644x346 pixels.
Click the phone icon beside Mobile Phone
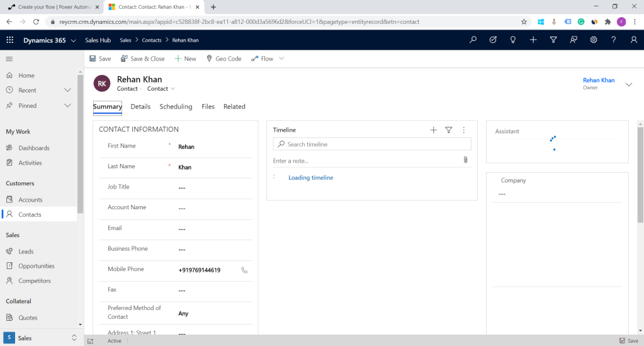[x=244, y=270]
